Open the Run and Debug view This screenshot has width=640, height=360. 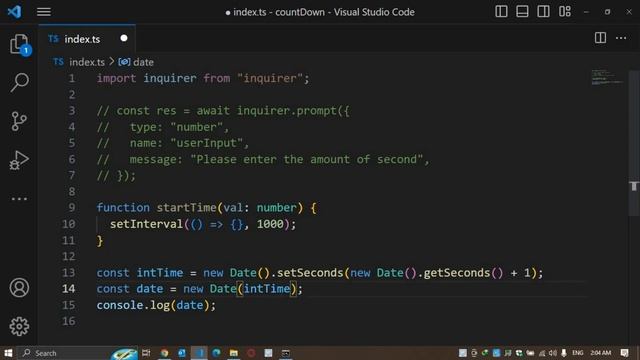click(x=19, y=160)
